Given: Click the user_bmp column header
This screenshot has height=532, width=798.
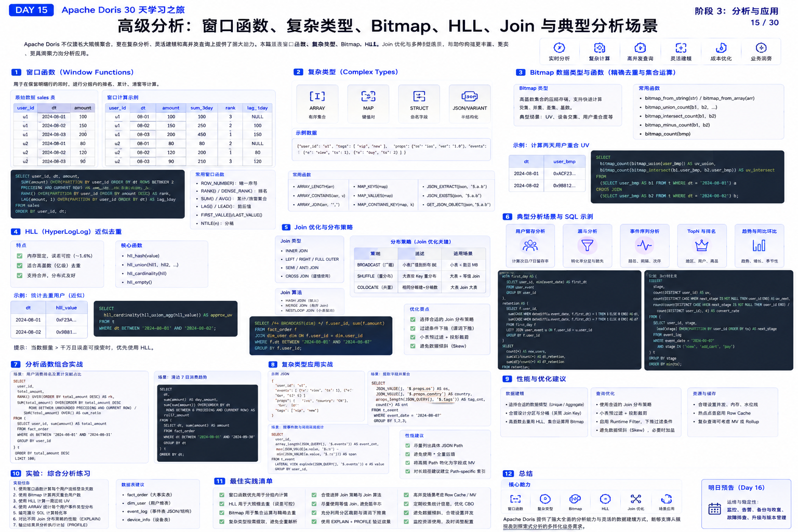Looking at the screenshot, I should click(x=564, y=162).
